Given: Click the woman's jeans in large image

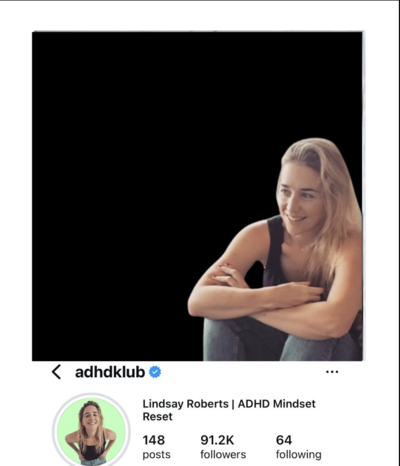Looking at the screenshot, I should coord(280,342).
